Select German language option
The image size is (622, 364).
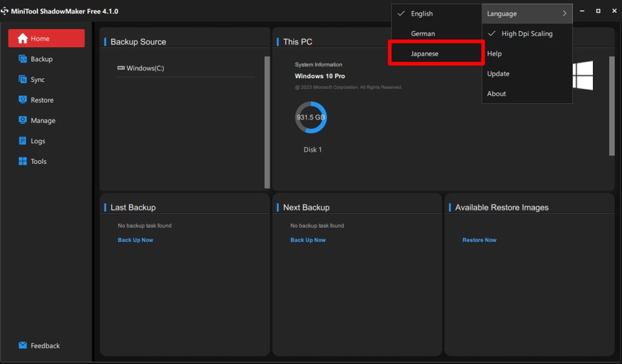click(x=436, y=33)
